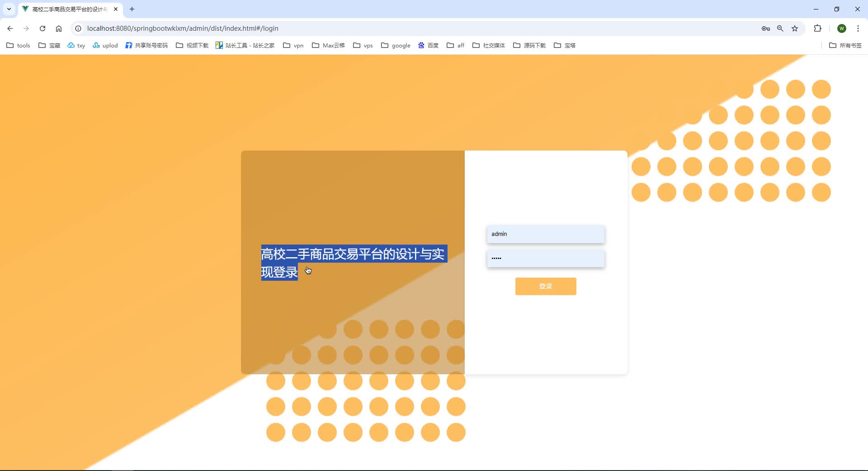Viewport: 868px width, 471px height.
Task: Minimize the browser window
Action: click(816, 9)
